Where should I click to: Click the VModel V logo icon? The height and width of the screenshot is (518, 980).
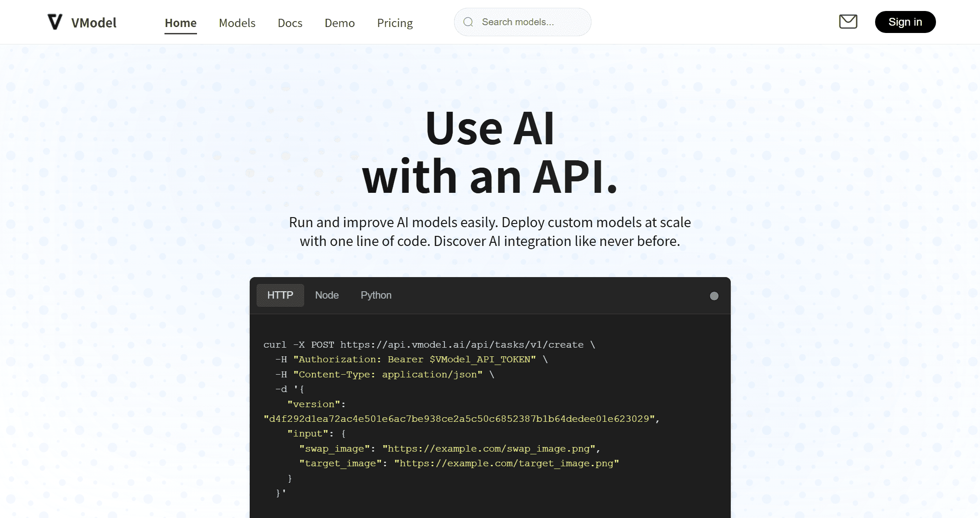[55, 22]
